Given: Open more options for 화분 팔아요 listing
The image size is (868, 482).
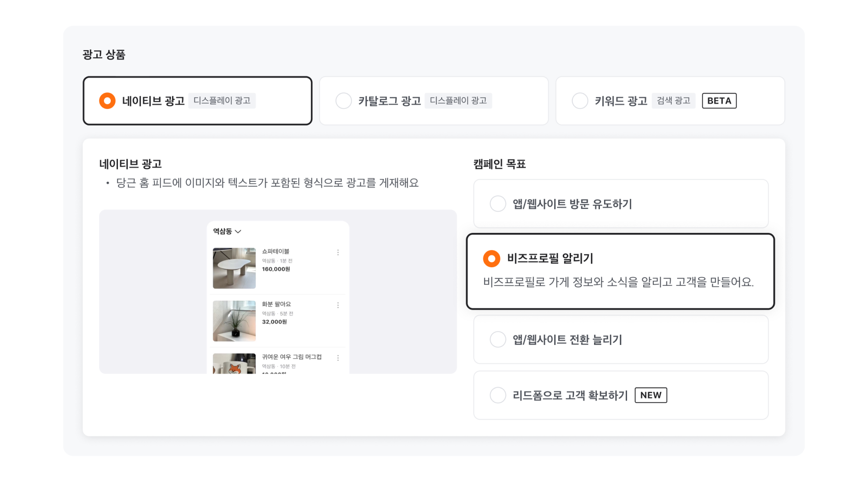Looking at the screenshot, I should point(338,305).
